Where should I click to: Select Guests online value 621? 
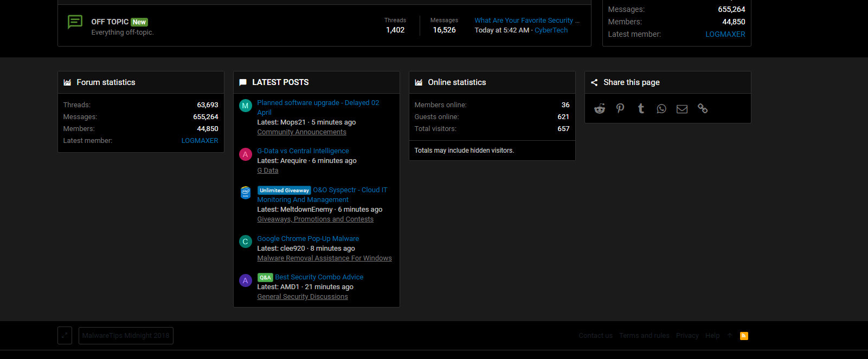[x=563, y=117]
